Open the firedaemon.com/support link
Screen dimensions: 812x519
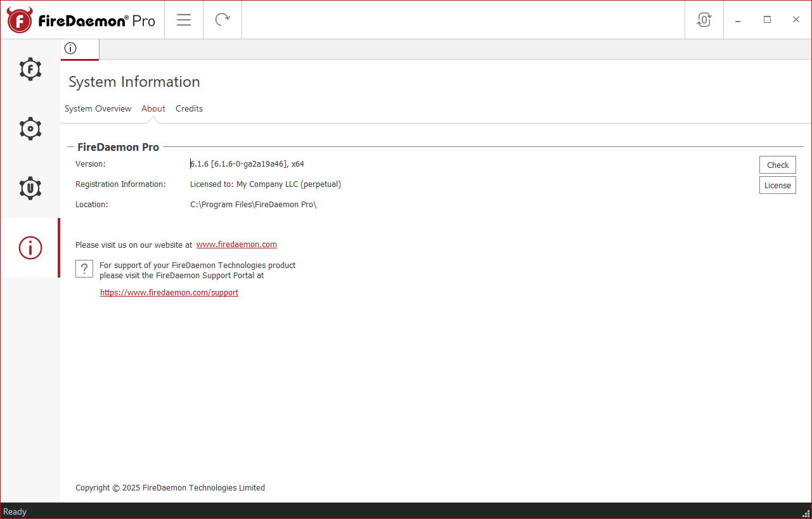click(169, 293)
